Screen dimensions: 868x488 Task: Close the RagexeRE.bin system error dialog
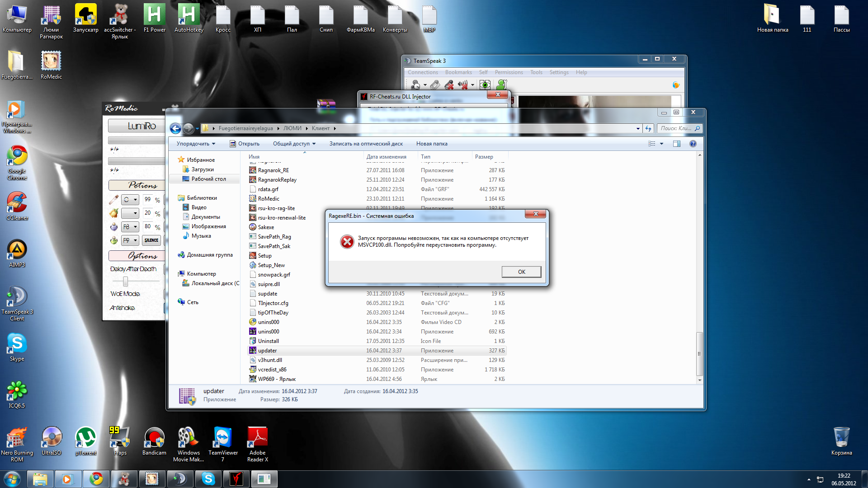(x=536, y=214)
